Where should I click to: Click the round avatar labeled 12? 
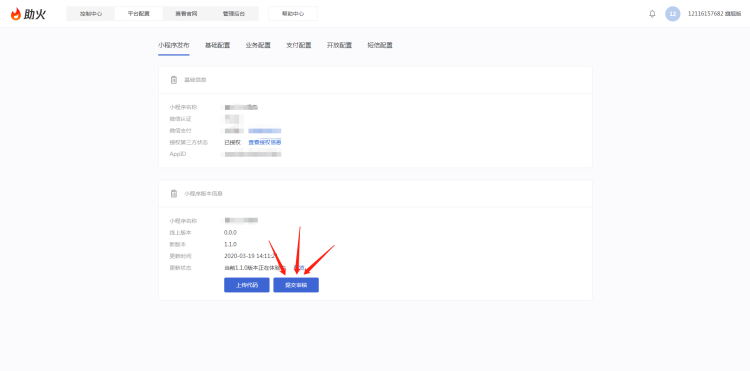[x=673, y=14]
